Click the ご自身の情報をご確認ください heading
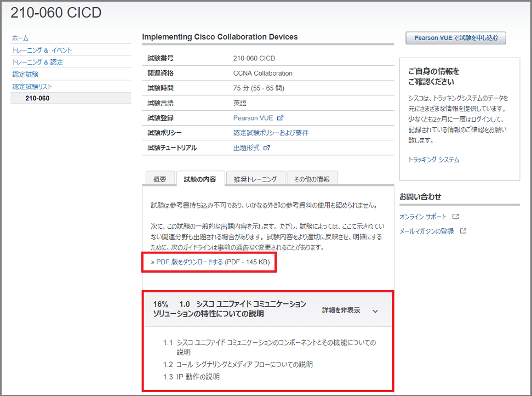The image size is (532, 396). click(x=433, y=76)
